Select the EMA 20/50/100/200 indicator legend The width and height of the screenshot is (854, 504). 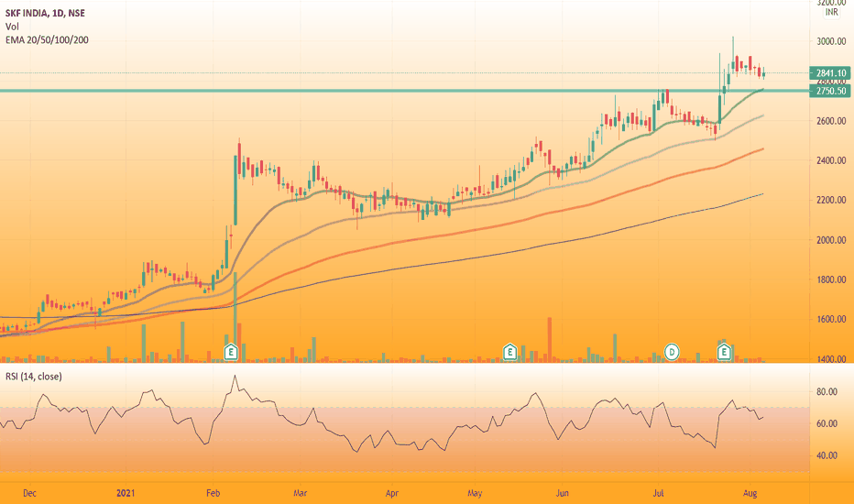47,39
